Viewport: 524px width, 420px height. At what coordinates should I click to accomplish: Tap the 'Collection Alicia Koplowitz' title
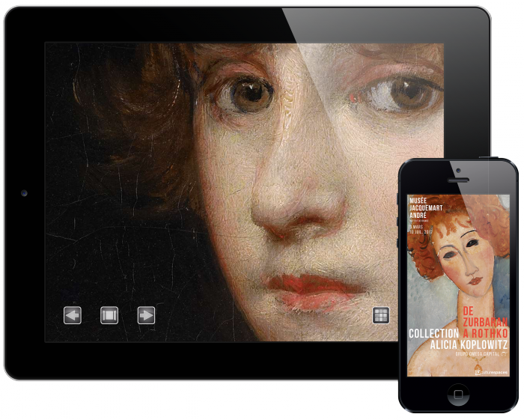click(458, 339)
